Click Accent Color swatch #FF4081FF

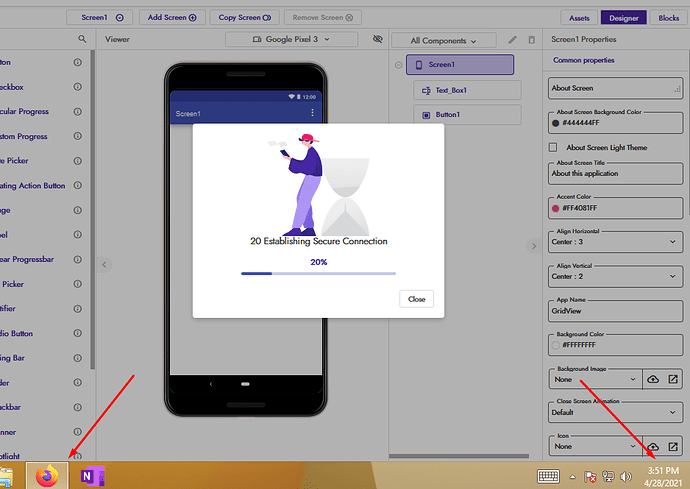555,208
